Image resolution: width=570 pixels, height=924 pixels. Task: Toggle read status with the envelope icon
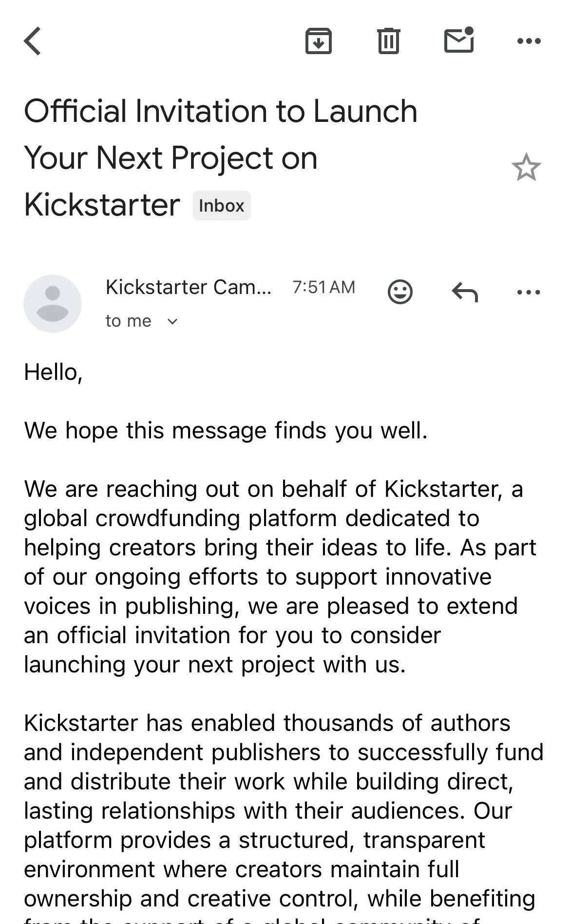tap(458, 41)
